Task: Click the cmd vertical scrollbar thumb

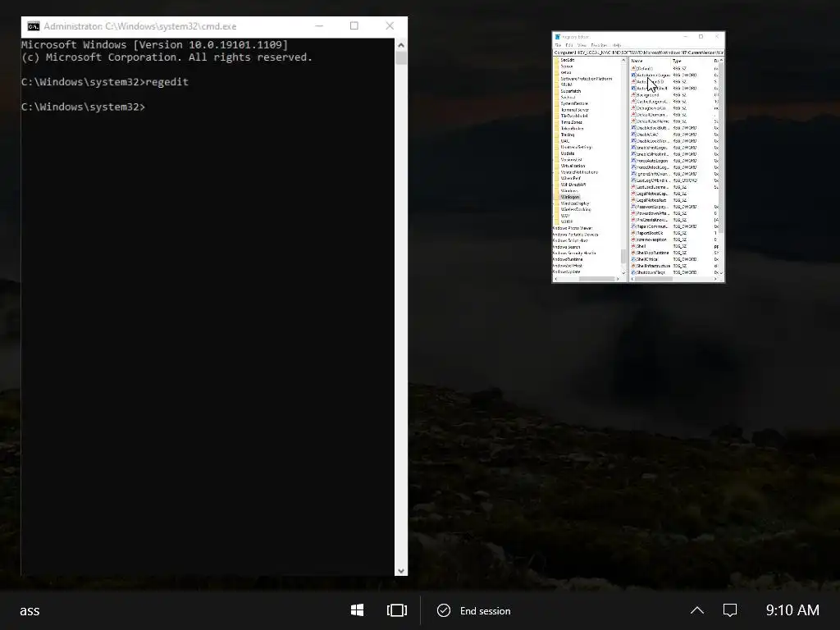Action: click(400, 58)
